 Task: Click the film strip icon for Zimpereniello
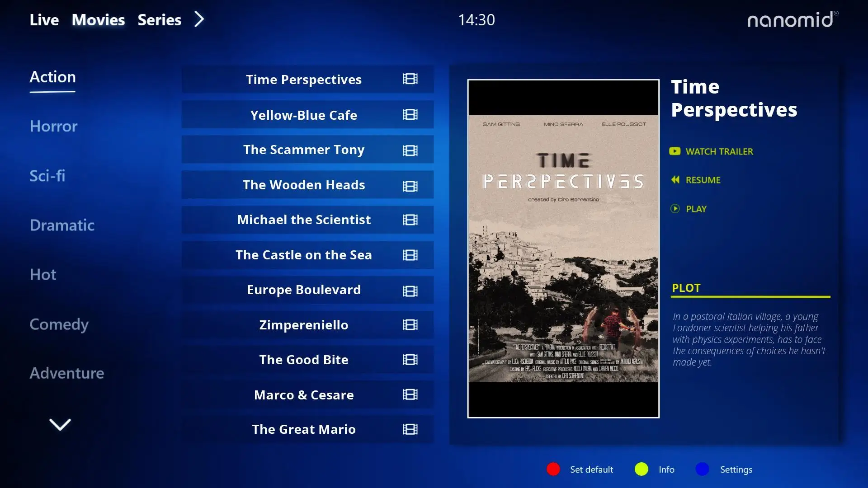pyautogui.click(x=410, y=325)
